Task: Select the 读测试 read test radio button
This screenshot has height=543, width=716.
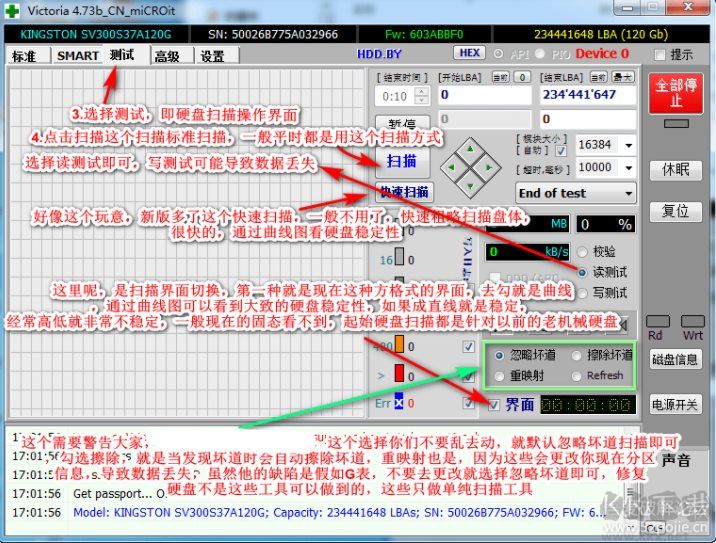Action: [x=583, y=271]
